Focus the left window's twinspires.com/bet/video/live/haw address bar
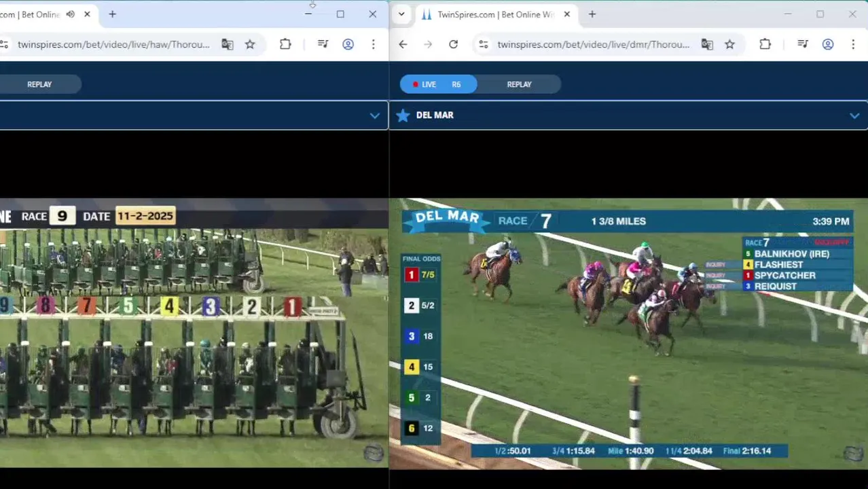Viewport: 868px width, 489px height. [113, 44]
